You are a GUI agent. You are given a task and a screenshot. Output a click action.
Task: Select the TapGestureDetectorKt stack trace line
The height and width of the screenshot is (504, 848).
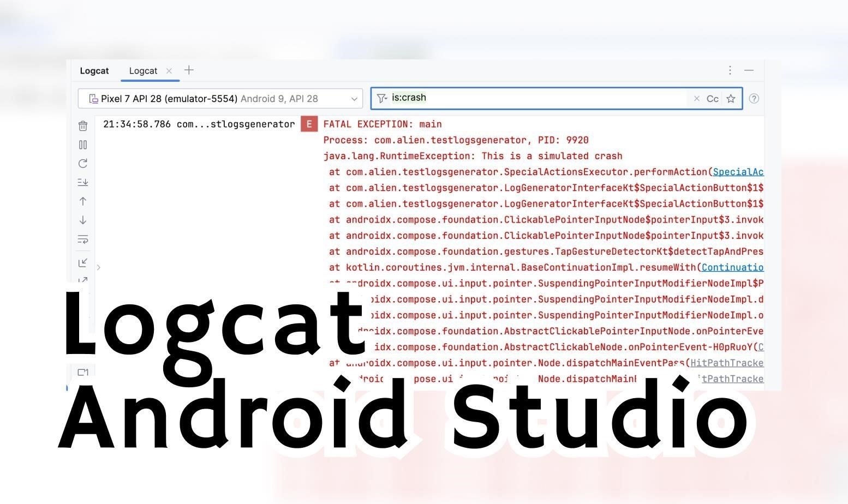(x=546, y=251)
